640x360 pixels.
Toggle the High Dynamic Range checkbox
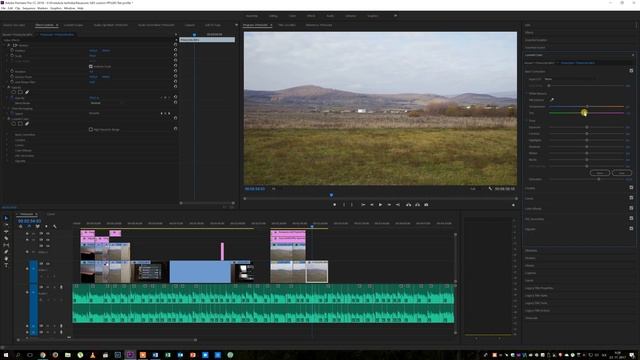pos(91,129)
